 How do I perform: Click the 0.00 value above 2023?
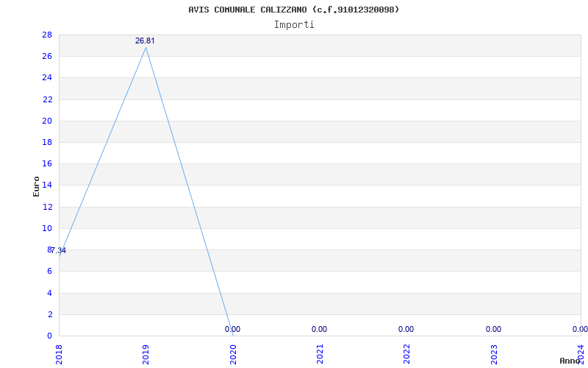(x=493, y=329)
